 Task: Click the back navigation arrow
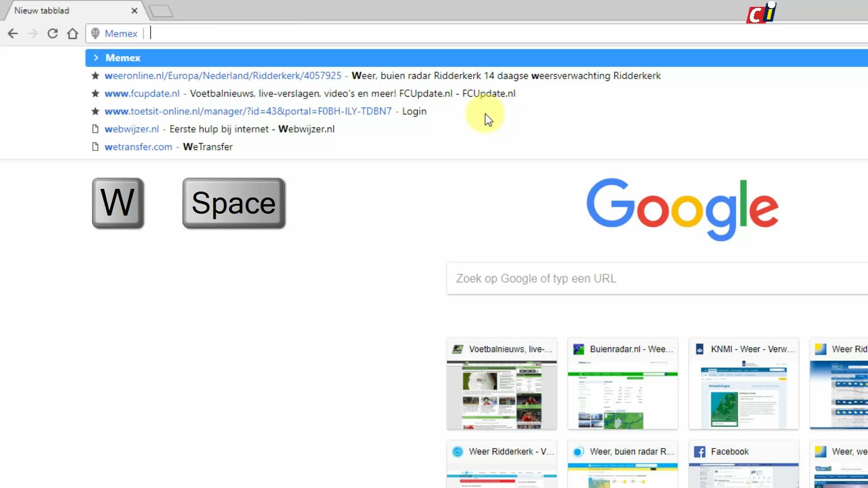13,33
